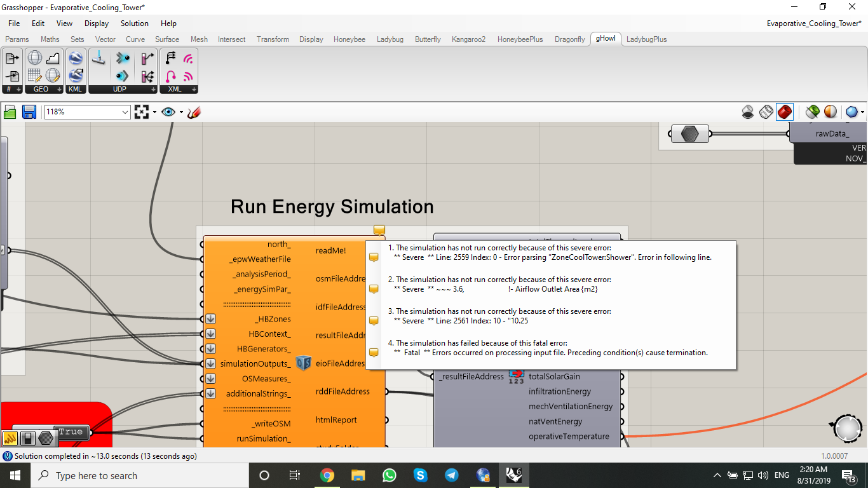The height and width of the screenshot is (488, 868).
Task: Toggle the Boolean True switch
Action: (x=70, y=432)
